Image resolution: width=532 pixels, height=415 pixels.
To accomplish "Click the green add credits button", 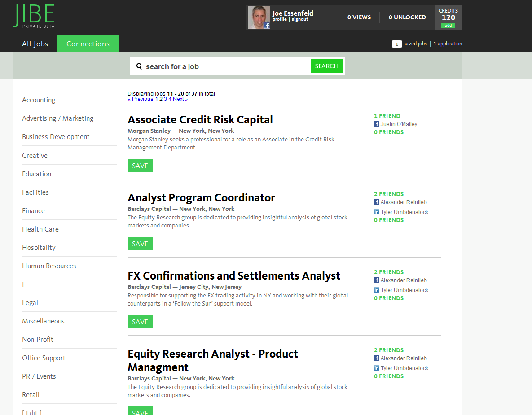I will (448, 26).
